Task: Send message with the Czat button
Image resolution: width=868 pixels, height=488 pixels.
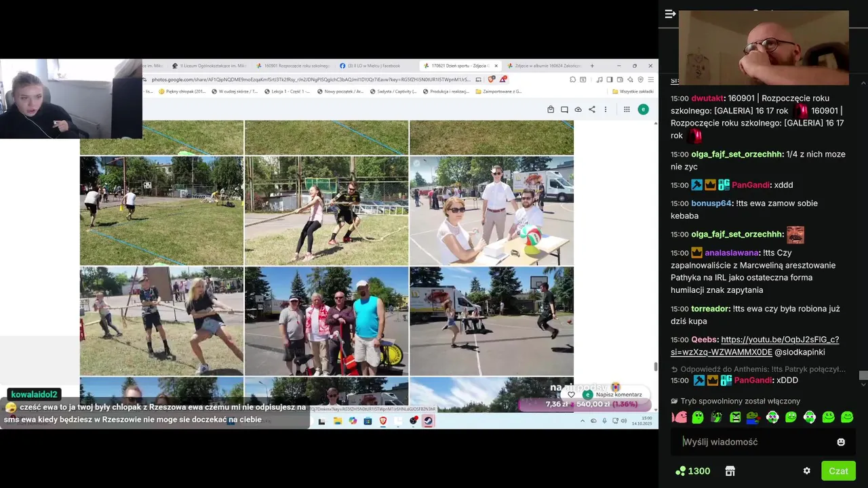Action: tap(838, 470)
